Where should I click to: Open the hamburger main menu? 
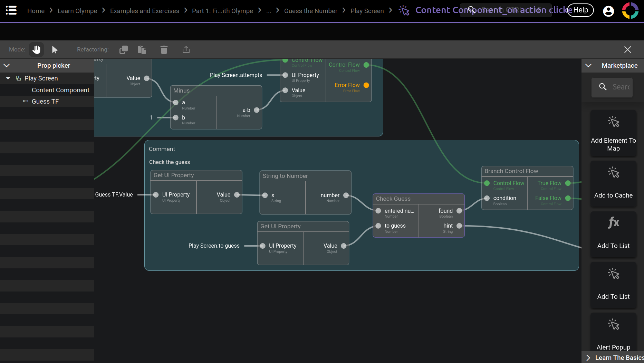click(11, 10)
